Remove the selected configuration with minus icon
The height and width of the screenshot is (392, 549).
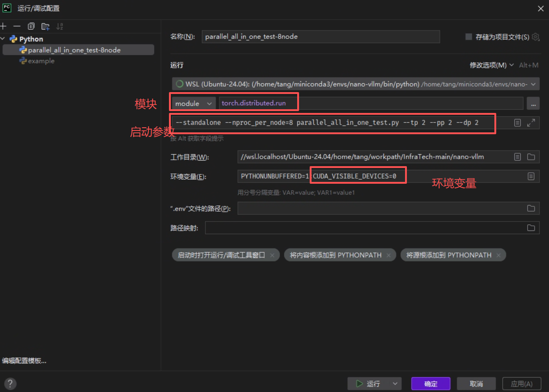[x=17, y=26]
